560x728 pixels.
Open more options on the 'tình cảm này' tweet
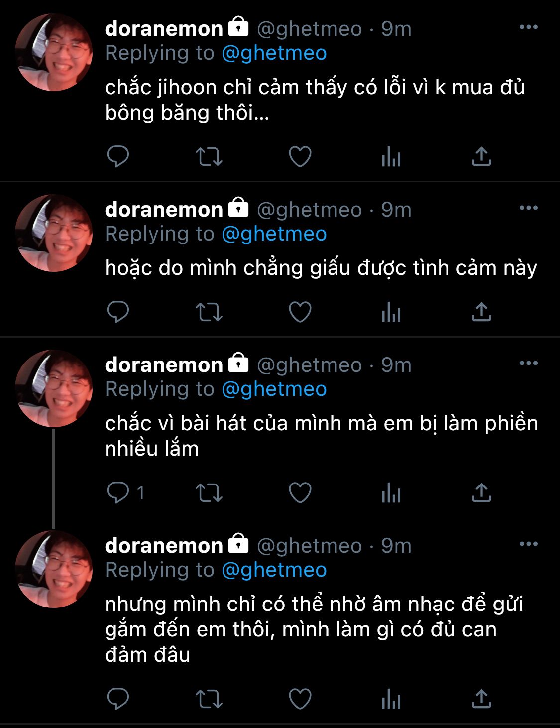(528, 208)
